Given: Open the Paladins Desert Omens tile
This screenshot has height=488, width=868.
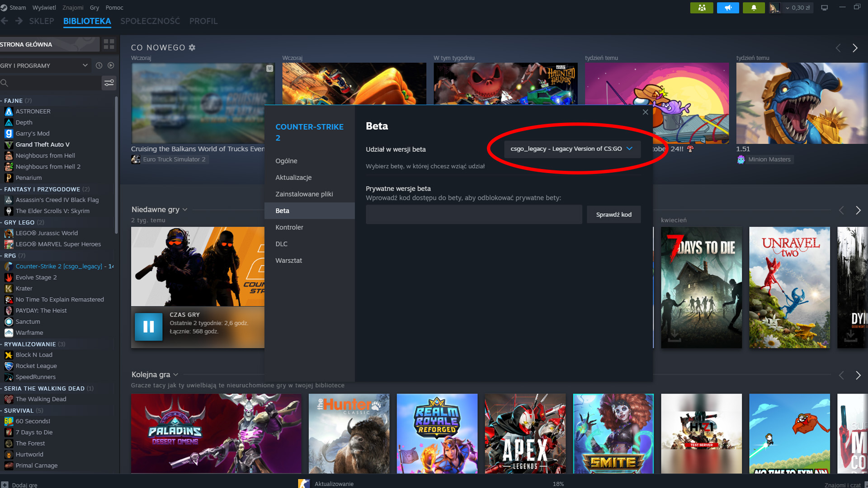Looking at the screenshot, I should pyautogui.click(x=216, y=434).
